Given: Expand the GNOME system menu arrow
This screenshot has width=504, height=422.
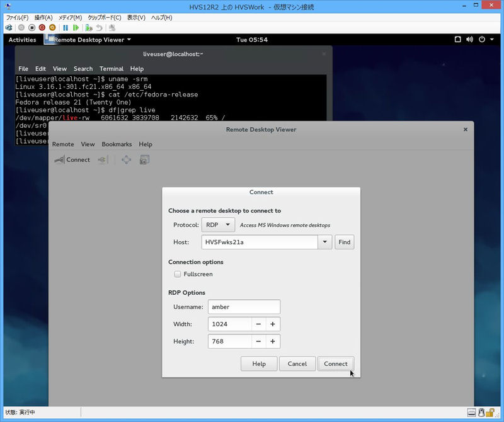Looking at the screenshot, I should [x=492, y=40].
